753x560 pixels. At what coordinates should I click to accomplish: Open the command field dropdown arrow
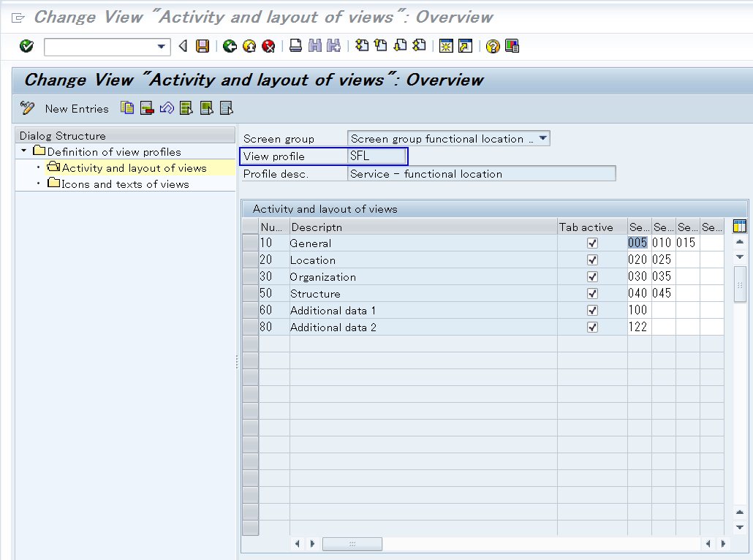[x=162, y=47]
